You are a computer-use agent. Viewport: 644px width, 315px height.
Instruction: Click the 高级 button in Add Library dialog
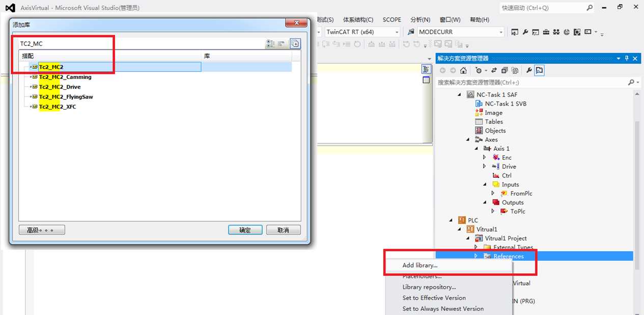coord(42,230)
